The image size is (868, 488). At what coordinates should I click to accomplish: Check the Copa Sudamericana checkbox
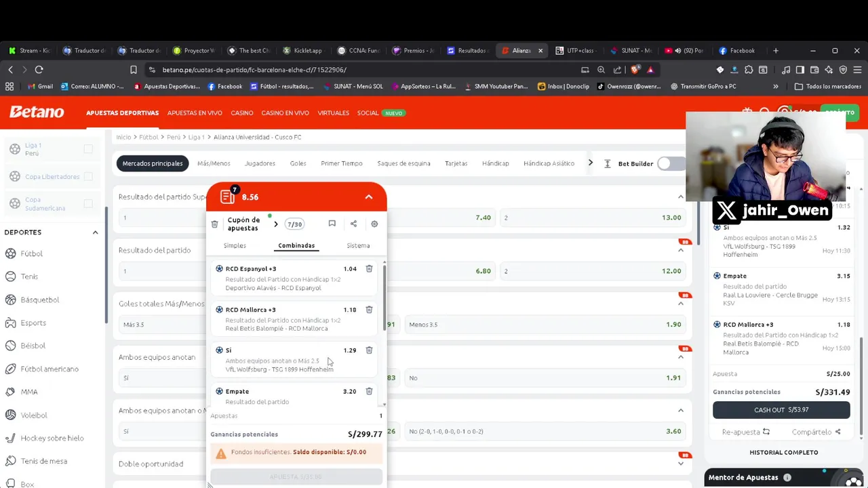coord(88,204)
